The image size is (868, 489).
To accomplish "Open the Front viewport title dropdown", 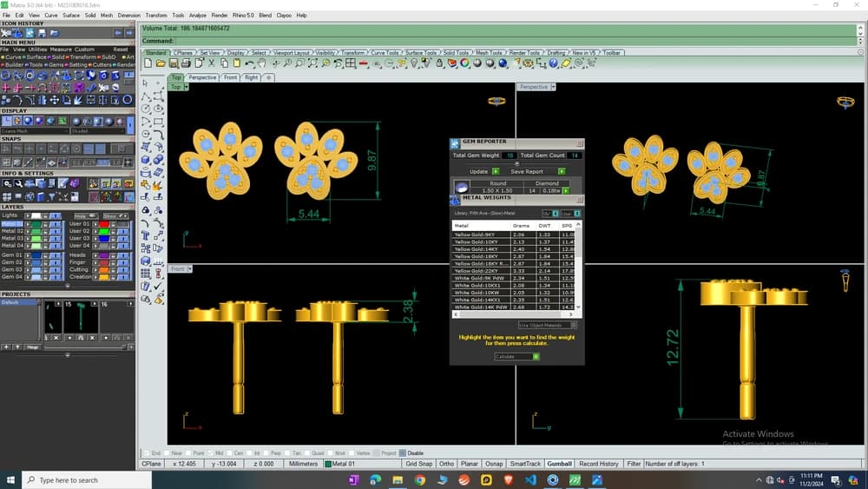I will click(190, 268).
